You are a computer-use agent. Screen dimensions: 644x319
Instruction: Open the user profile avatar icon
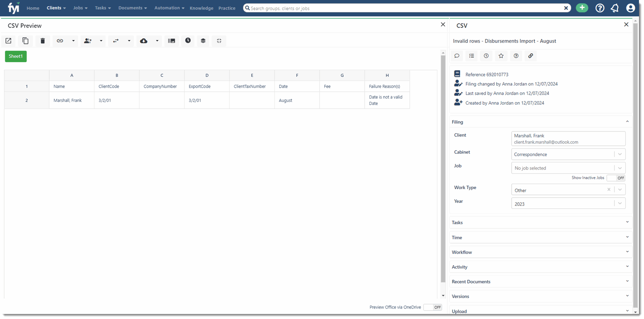pos(631,8)
